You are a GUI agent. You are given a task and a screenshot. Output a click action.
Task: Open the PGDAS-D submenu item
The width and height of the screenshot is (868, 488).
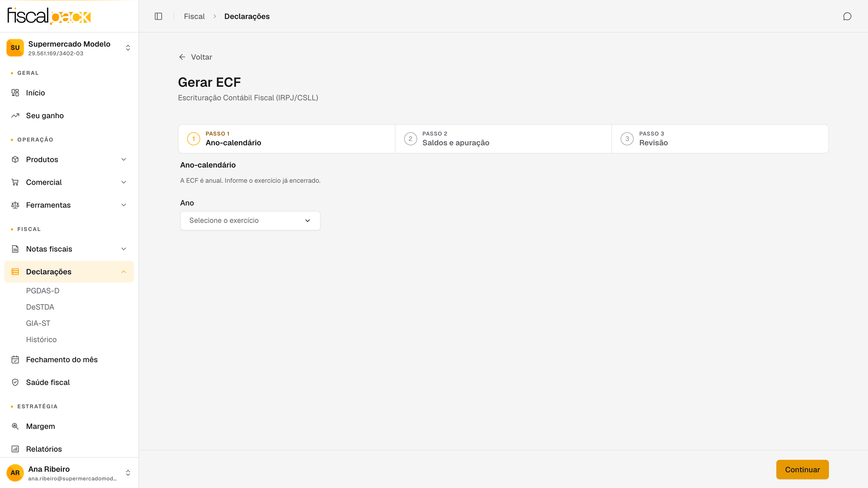[43, 291]
